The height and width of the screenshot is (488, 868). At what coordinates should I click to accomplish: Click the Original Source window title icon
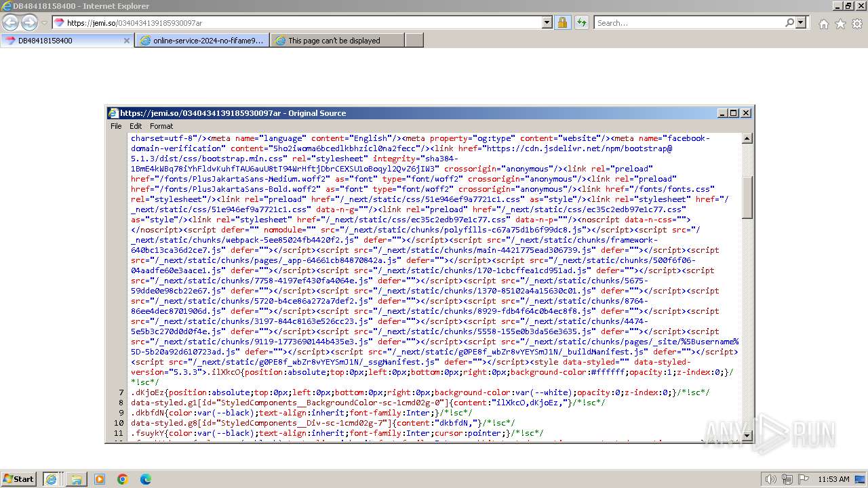point(113,113)
